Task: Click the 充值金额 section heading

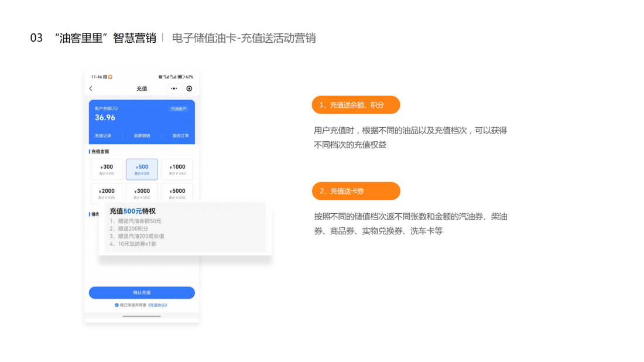Action: click(x=100, y=152)
